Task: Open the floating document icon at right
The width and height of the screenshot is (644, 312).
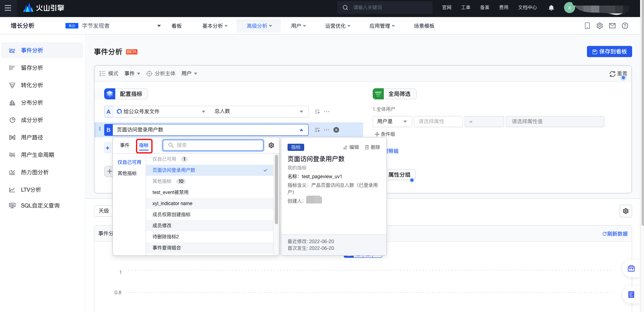Action: pyautogui.click(x=631, y=295)
